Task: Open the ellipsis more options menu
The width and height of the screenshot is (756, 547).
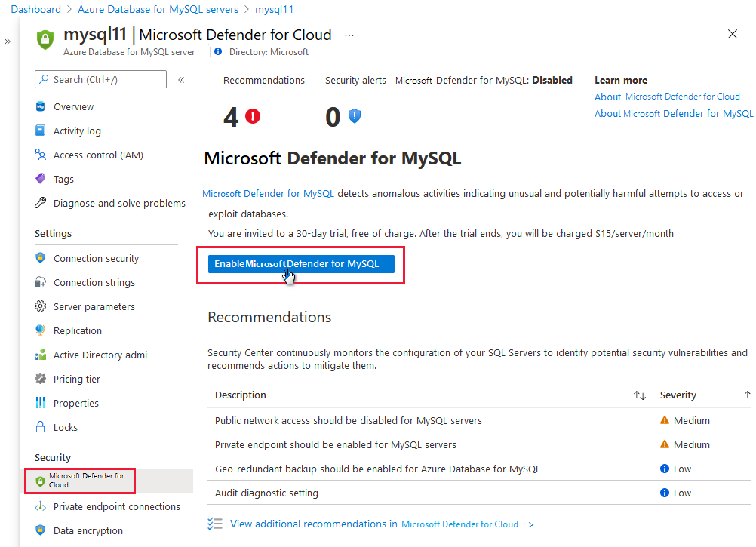Action: [349, 35]
